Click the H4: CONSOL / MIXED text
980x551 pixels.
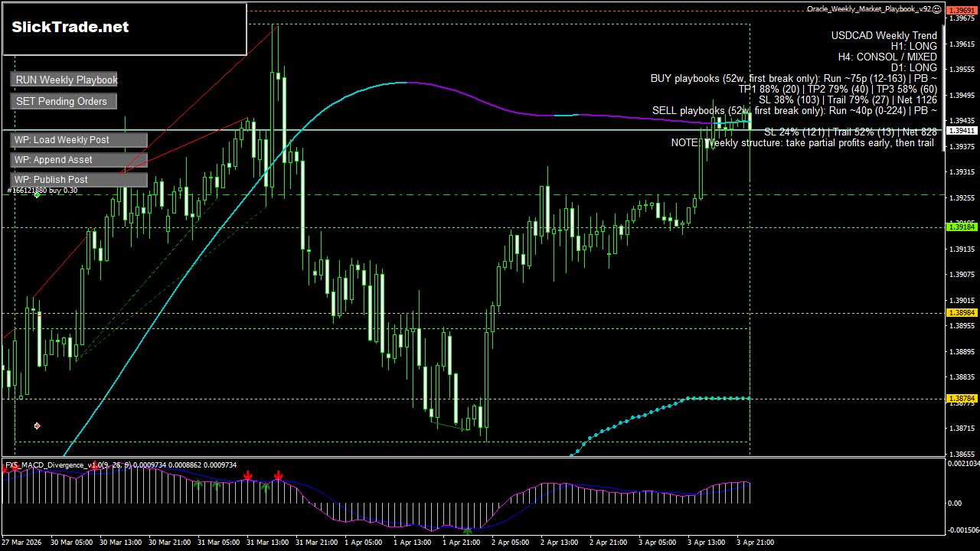887,57
